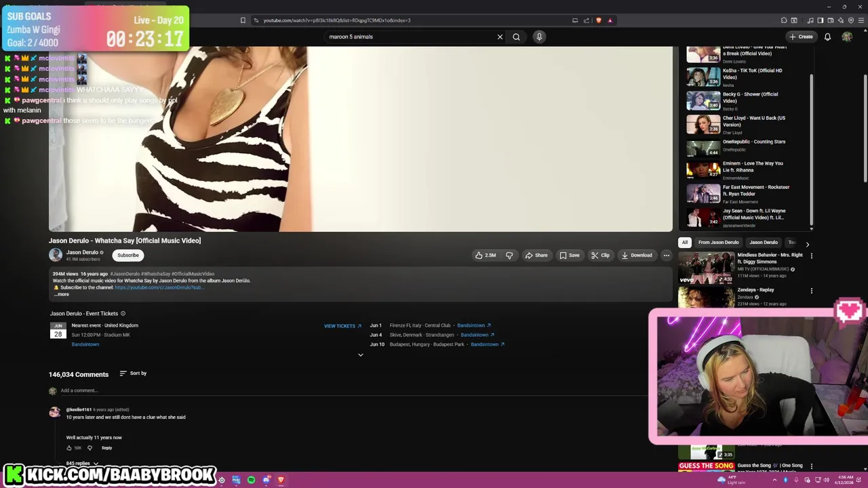Open YouTube notifications bell
The image size is (868, 488).
click(x=827, y=37)
